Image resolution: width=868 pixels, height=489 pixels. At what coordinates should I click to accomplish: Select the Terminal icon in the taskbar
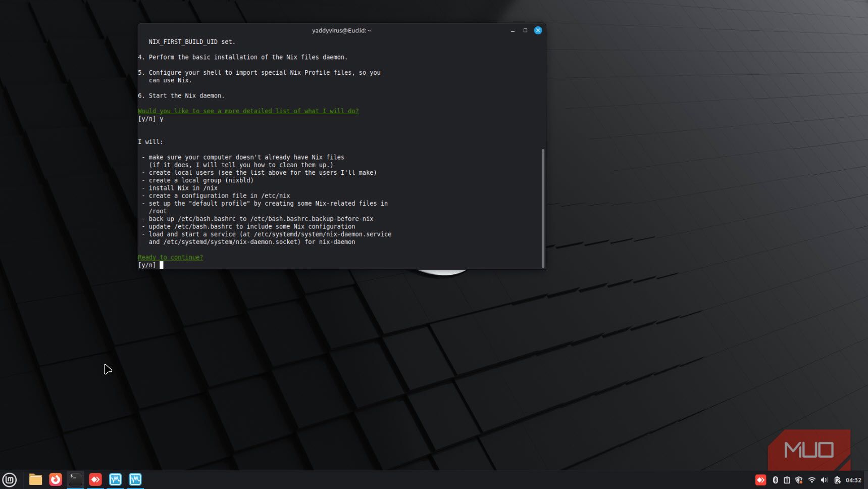click(75, 479)
